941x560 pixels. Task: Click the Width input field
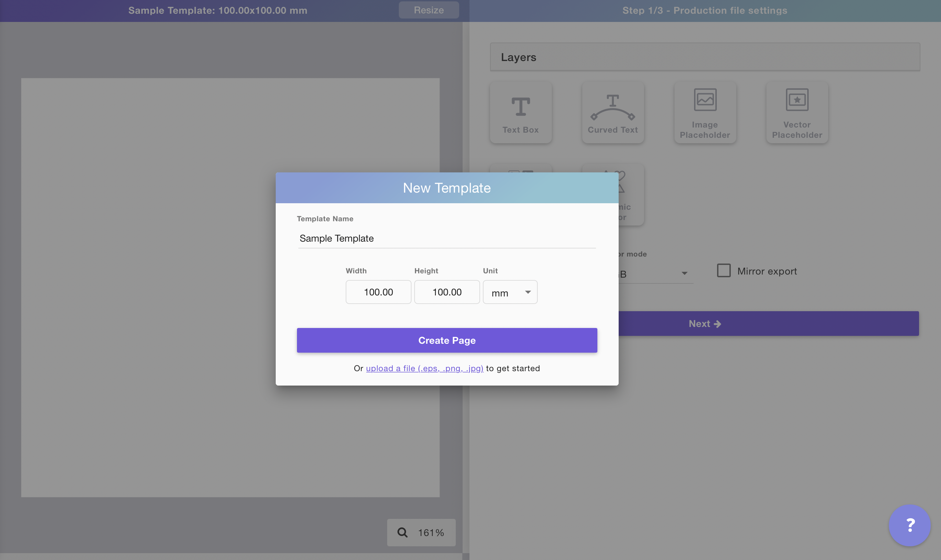[x=378, y=292]
